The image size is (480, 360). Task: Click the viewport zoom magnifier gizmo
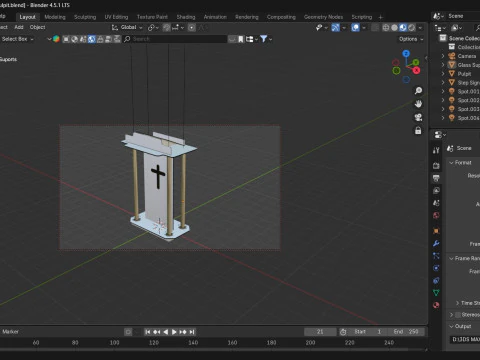tap(418, 91)
